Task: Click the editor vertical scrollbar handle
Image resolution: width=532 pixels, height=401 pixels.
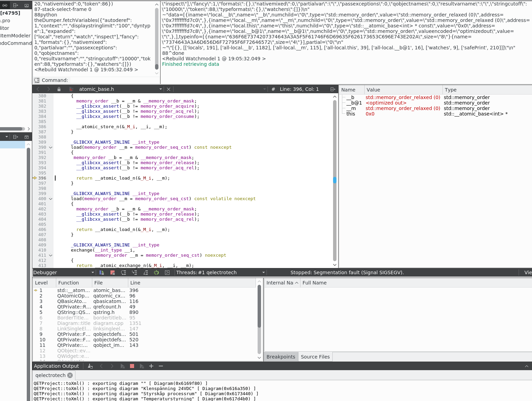Action: click(x=335, y=180)
